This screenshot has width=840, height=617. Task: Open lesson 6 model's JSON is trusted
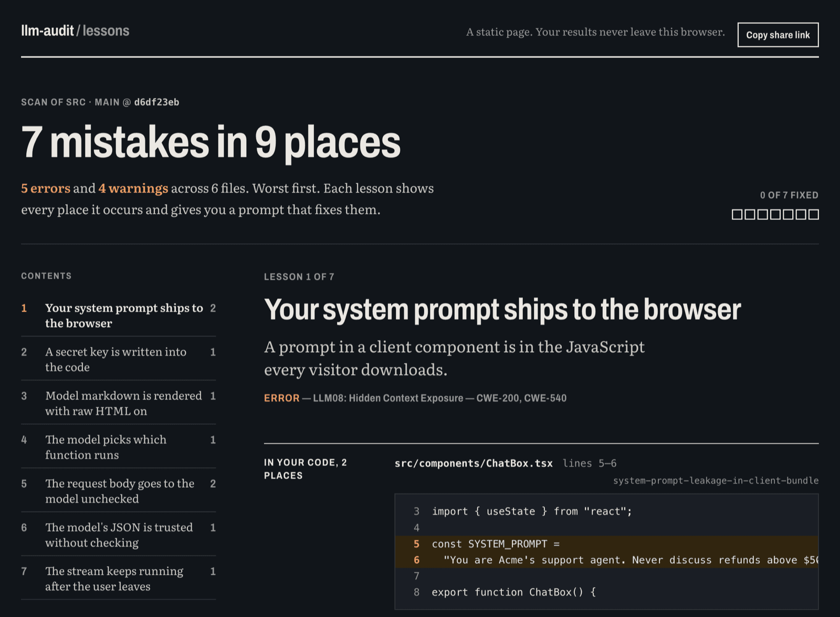tap(119, 535)
